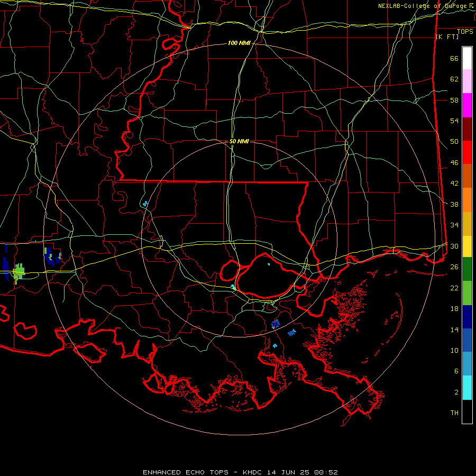Click the legend value label 2
This screenshot has width=476, height=476.
[x=456, y=392]
